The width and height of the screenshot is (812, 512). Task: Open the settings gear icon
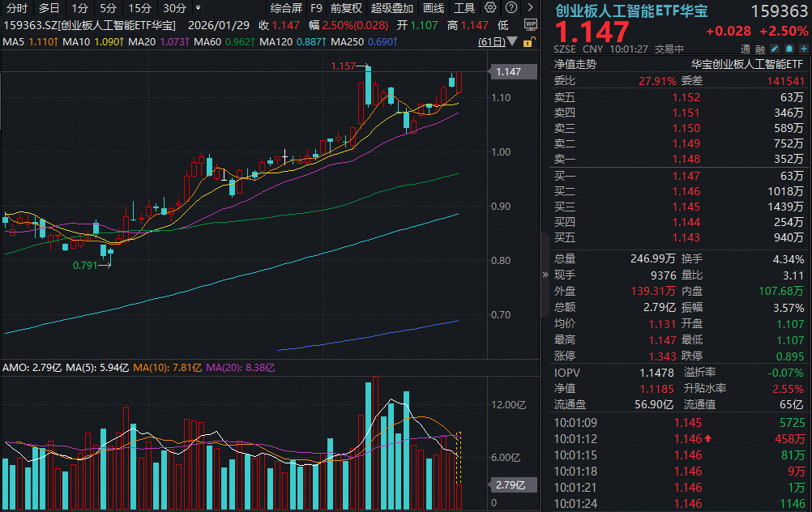(489, 6)
